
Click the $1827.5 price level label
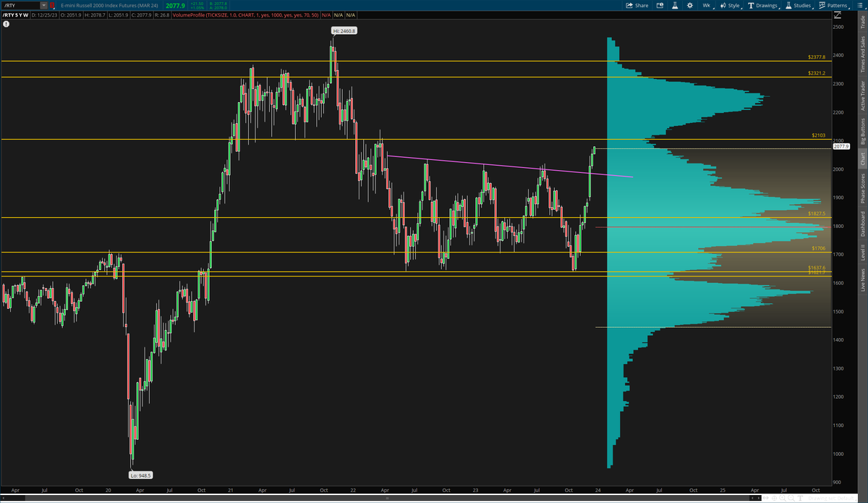[817, 214]
